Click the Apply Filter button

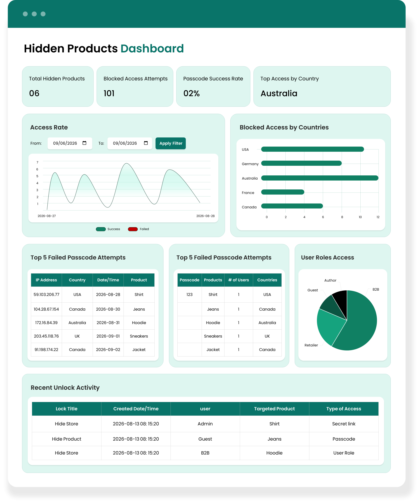point(171,143)
